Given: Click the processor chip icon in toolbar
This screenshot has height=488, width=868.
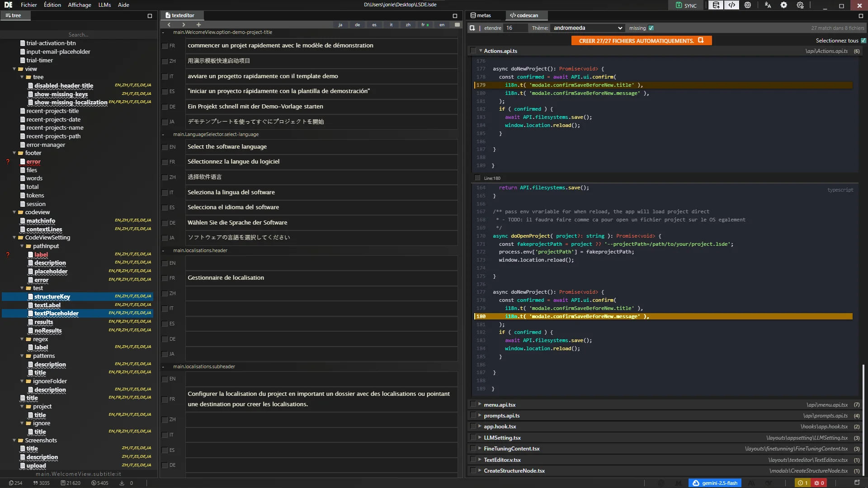Looking at the screenshot, I should [x=748, y=5].
